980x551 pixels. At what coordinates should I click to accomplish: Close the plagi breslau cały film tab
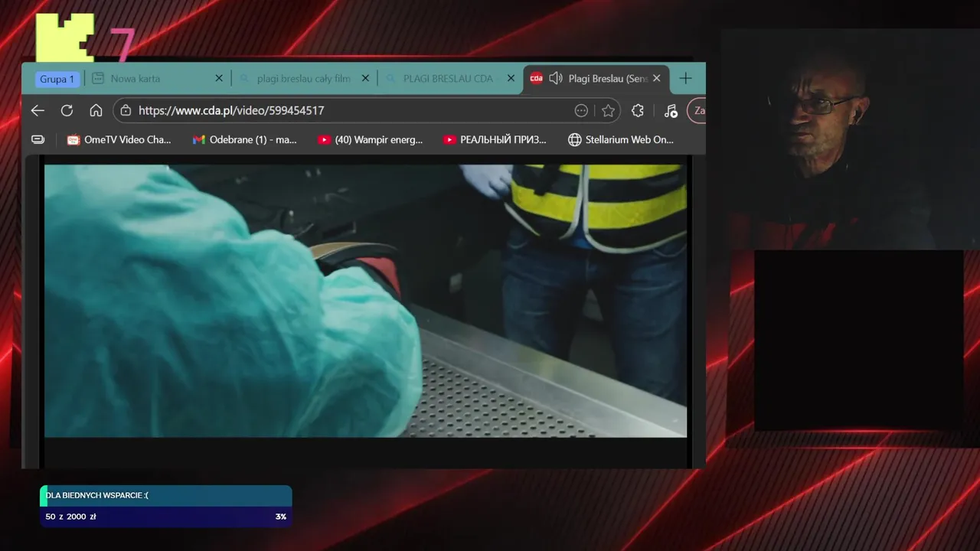pos(365,78)
